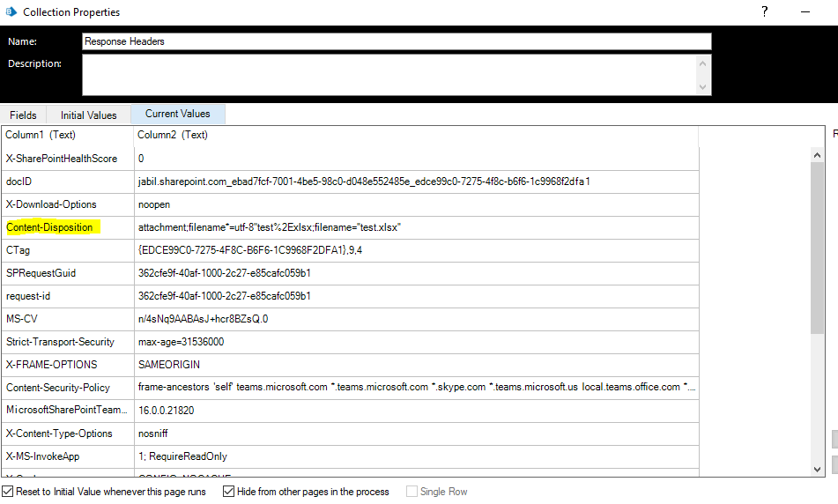Click the Column1 (Text) header
838x504 pixels.
[x=41, y=135]
